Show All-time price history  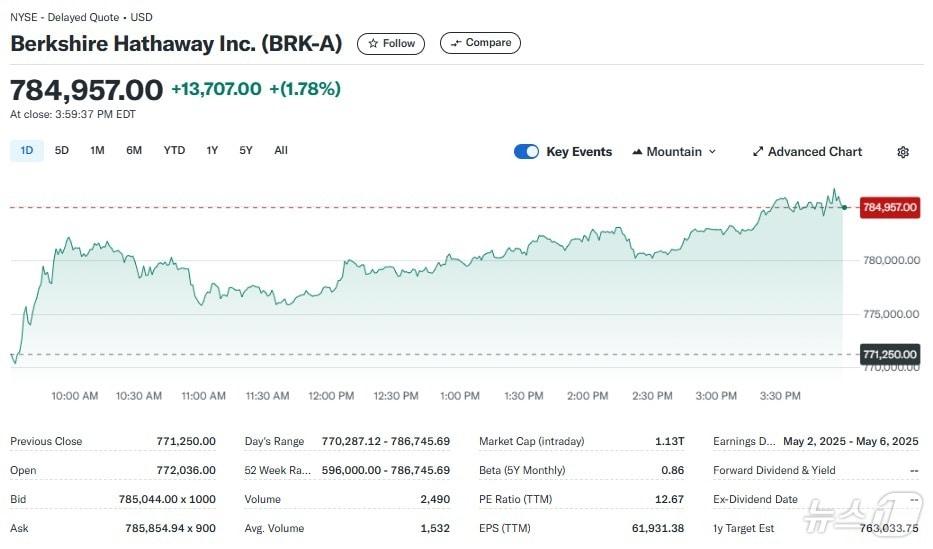point(281,151)
